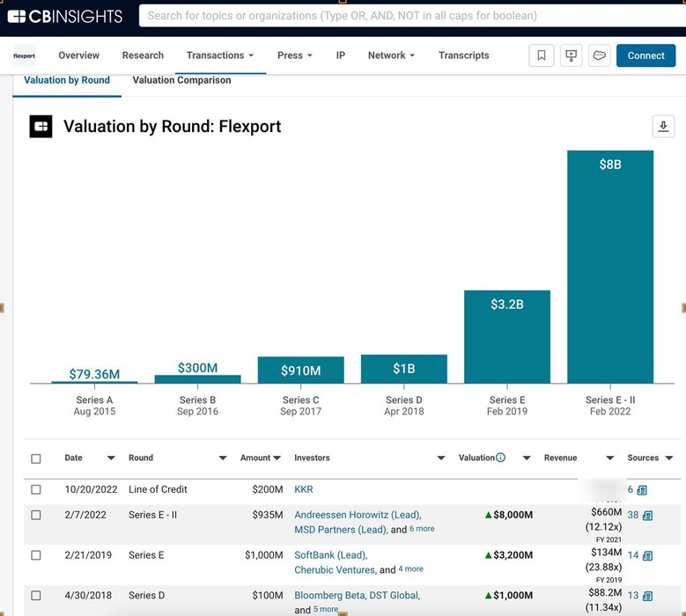Switch to the Valuation Comparison tab

[181, 80]
